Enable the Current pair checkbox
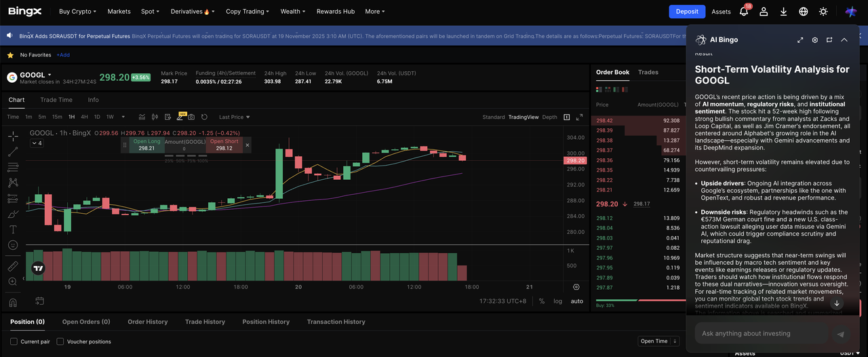 pyautogui.click(x=14, y=341)
